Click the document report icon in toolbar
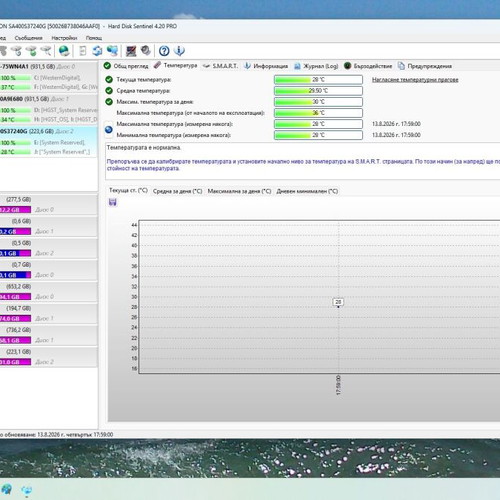 tap(82, 51)
